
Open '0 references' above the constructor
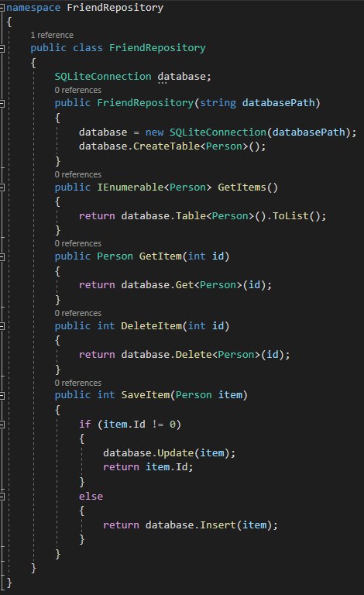[77, 90]
